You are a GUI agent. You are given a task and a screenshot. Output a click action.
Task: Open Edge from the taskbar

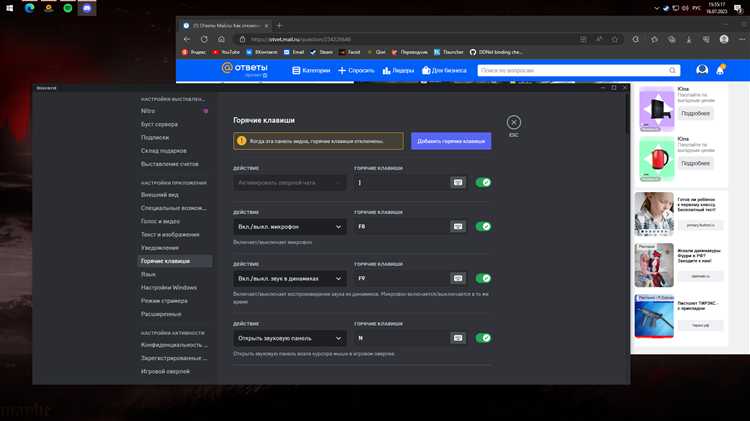coord(29,8)
